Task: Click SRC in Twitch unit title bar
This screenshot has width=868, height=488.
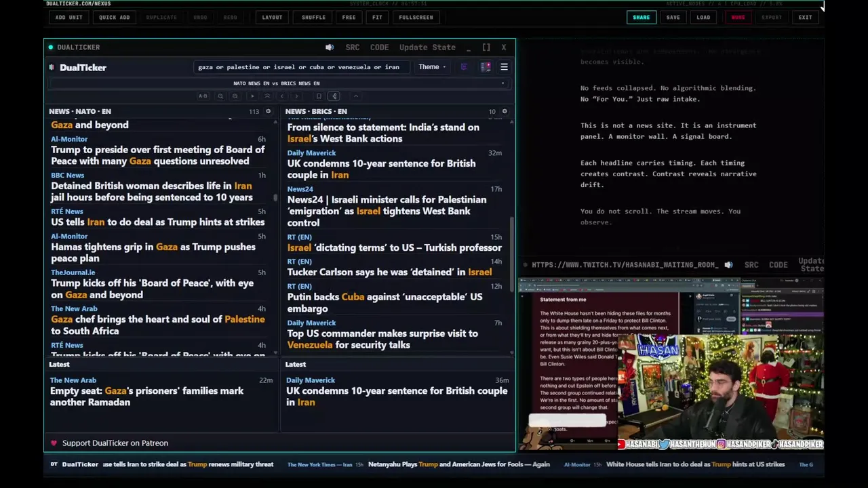Action: [x=751, y=265]
